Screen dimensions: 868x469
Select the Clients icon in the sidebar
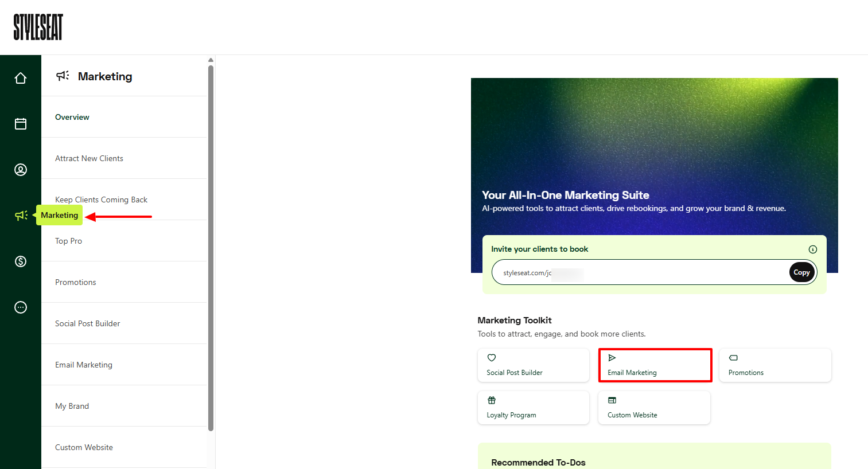pyautogui.click(x=21, y=169)
